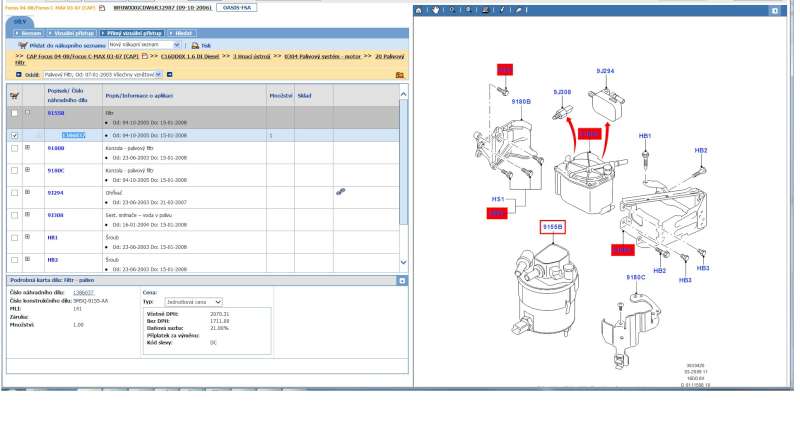Switch to Vizuální přístup view
The height and width of the screenshot is (430, 800).
tap(62, 33)
